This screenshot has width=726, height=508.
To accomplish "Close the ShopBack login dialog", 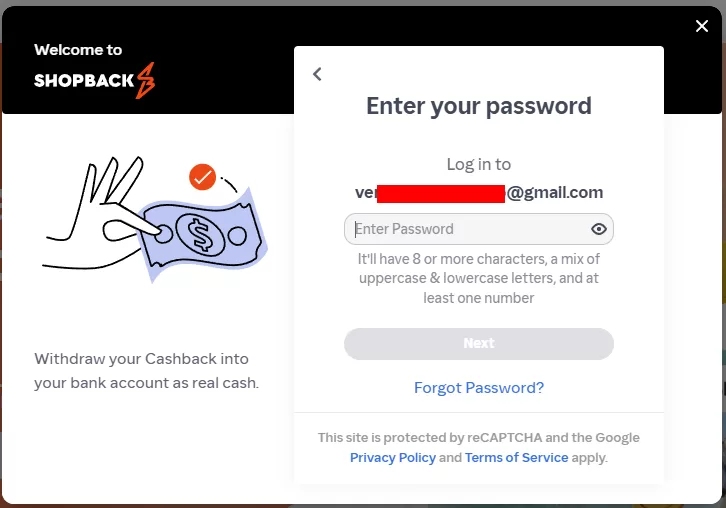I will click(x=702, y=26).
